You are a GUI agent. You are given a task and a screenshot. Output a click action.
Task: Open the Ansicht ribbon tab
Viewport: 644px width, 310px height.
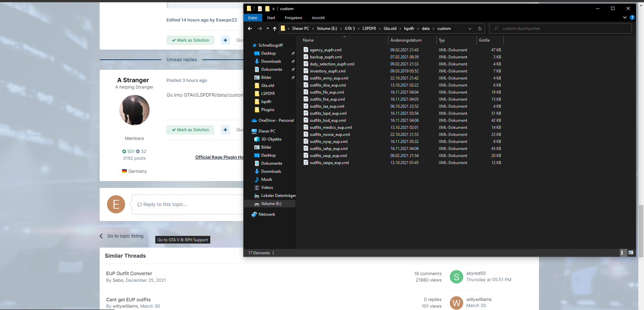pos(318,18)
